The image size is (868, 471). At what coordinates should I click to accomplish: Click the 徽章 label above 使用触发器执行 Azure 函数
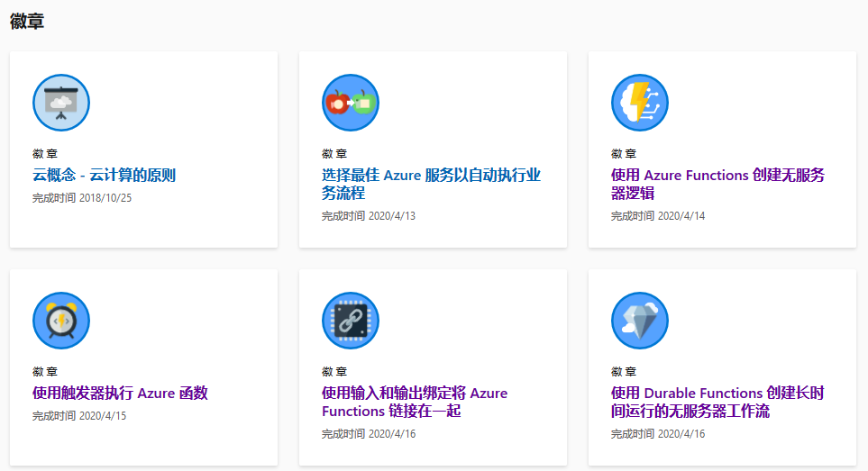(x=45, y=372)
